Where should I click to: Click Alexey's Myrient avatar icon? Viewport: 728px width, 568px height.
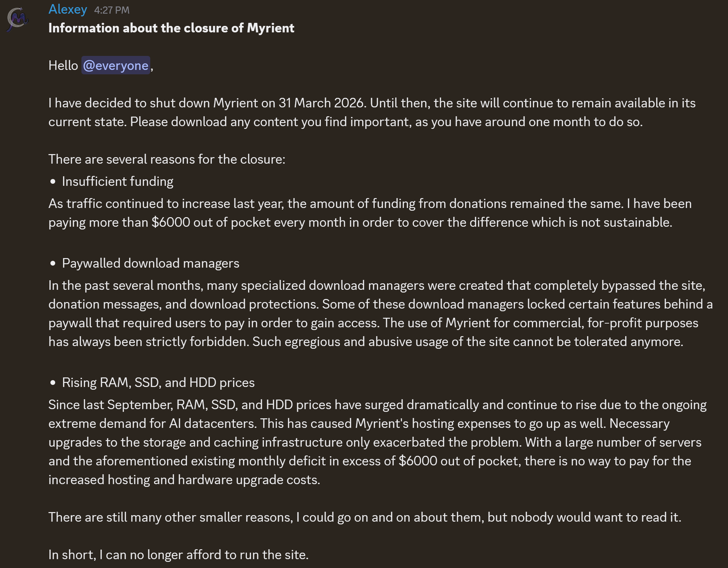[x=18, y=19]
